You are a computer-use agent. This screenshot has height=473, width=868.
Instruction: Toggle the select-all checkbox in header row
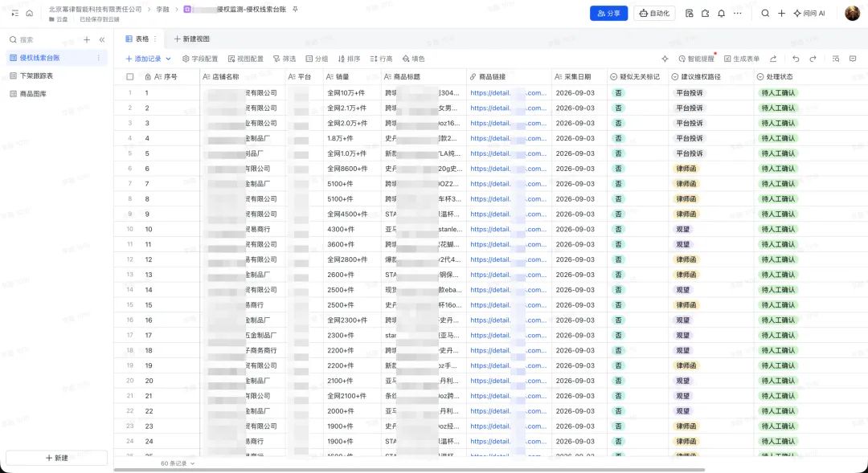[x=130, y=77]
